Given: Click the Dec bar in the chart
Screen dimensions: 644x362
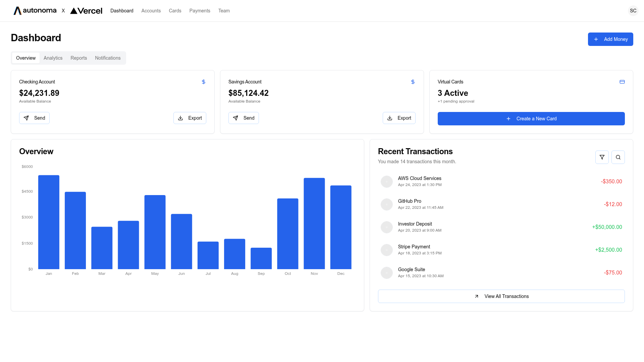Looking at the screenshot, I should click(341, 227).
